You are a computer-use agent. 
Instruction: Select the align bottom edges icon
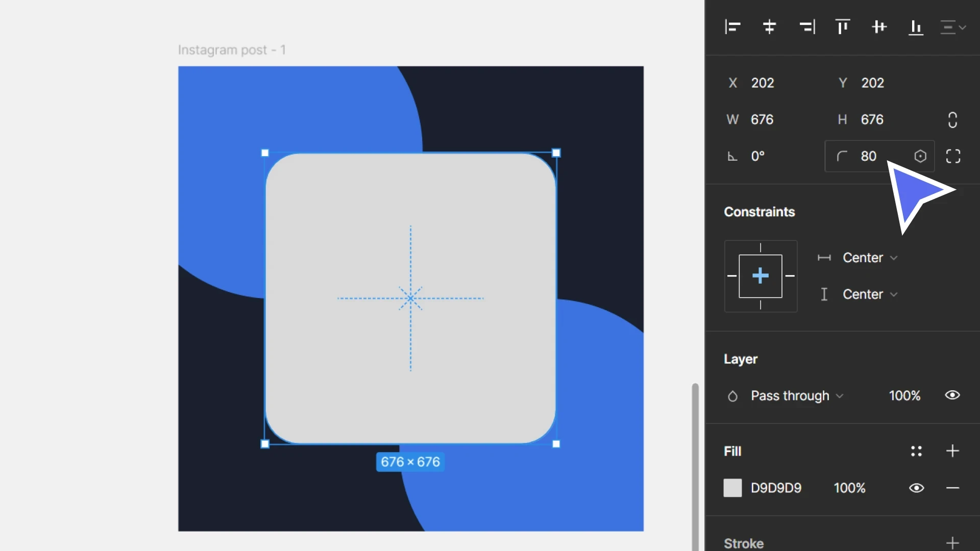click(915, 27)
